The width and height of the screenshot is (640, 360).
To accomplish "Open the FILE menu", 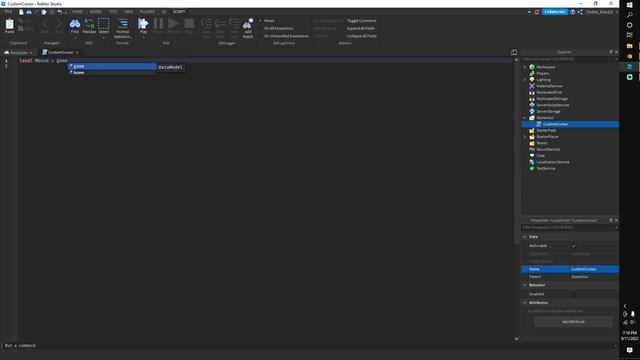I will 8,12.
